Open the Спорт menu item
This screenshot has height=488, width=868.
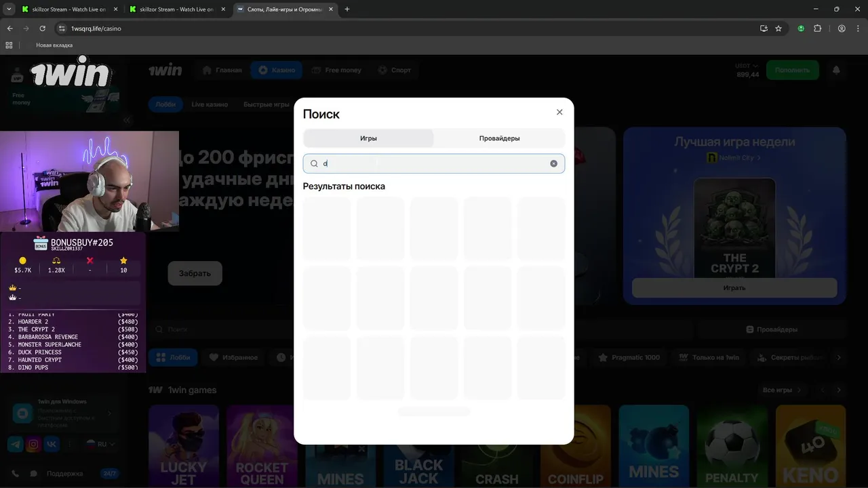click(395, 70)
